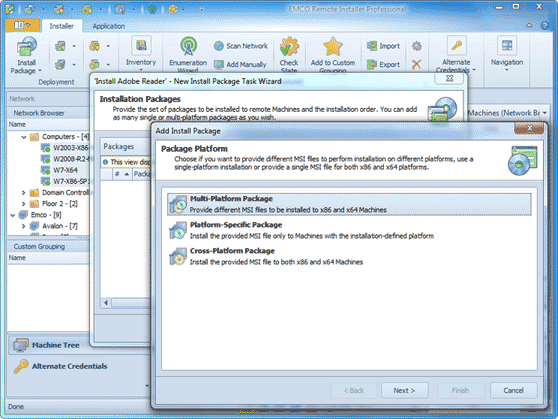Click the globe icon in quick access toolbar

153,9
